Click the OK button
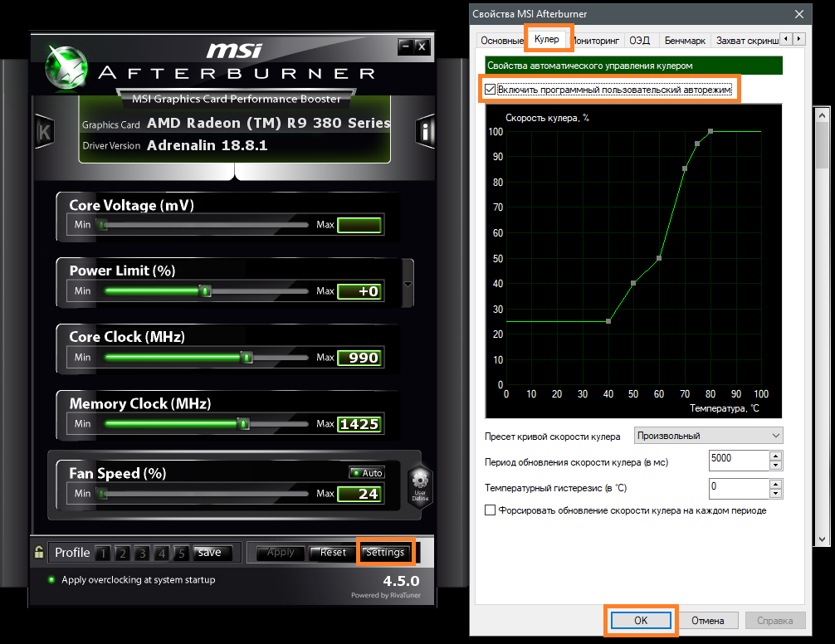835x644 pixels. (641, 620)
